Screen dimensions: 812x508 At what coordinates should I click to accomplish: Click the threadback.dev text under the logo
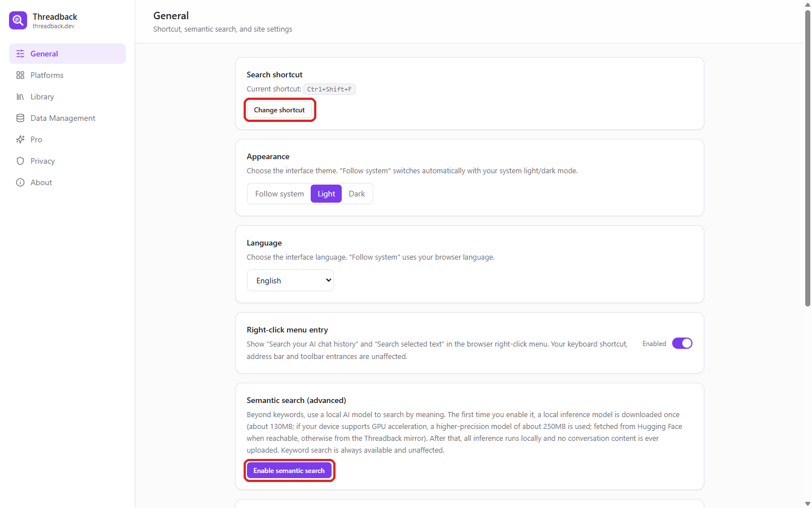click(54, 26)
